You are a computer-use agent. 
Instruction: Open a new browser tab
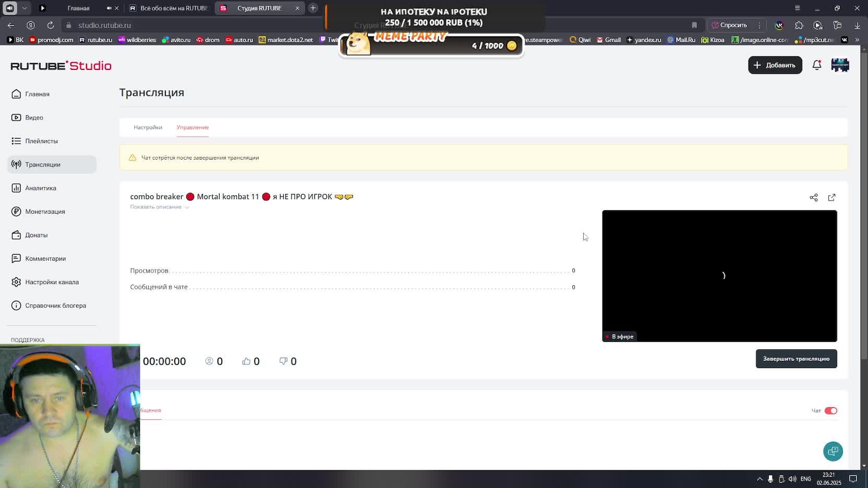point(313,8)
